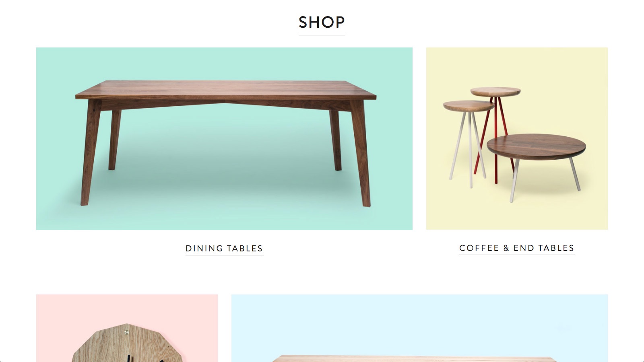644x362 pixels.
Task: Select the yellow coffee tables tile
Action: (x=517, y=138)
